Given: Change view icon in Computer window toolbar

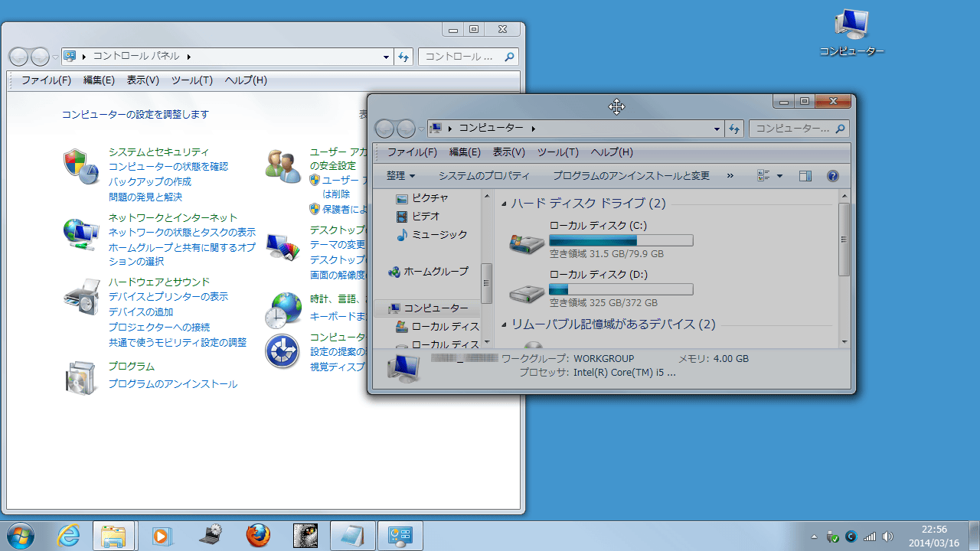Looking at the screenshot, I should tap(763, 176).
